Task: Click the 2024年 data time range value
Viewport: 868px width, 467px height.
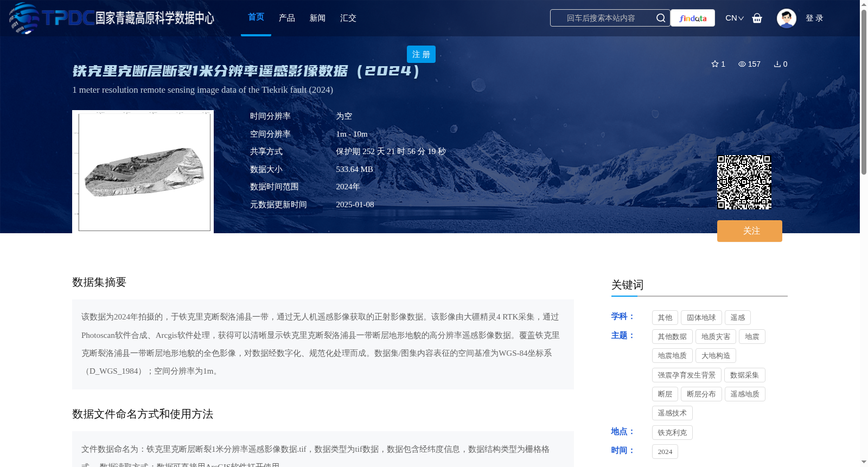Action: click(348, 187)
